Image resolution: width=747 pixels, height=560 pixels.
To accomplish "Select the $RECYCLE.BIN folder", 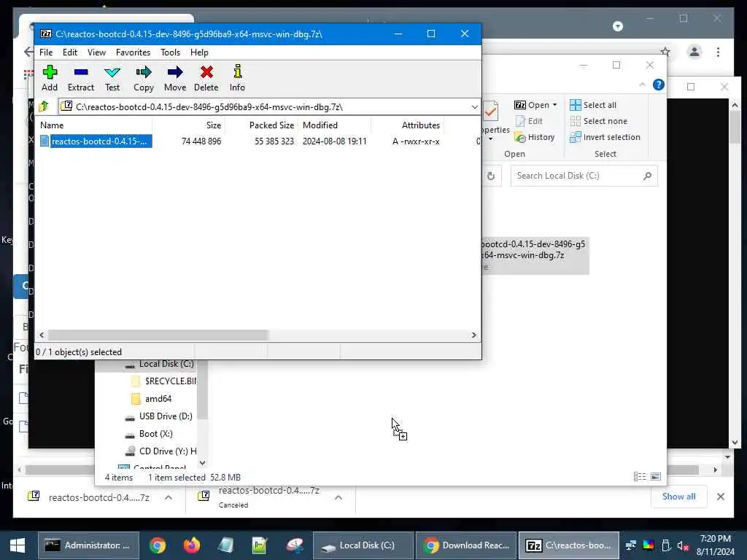I will 163,381.
